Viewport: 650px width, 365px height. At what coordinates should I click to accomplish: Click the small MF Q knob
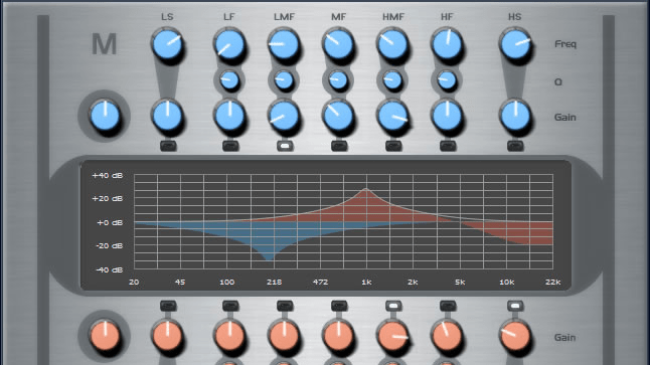click(338, 80)
